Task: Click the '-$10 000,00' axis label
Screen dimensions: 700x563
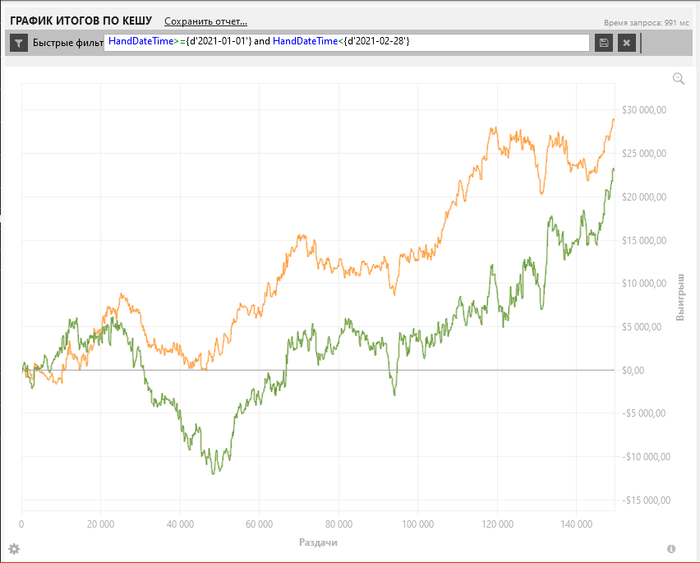Action: pyautogui.click(x=646, y=457)
